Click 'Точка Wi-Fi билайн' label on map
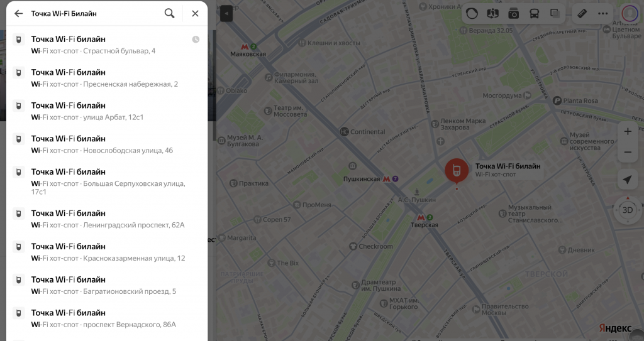Screen dimensions: 644x341 (x=508, y=166)
